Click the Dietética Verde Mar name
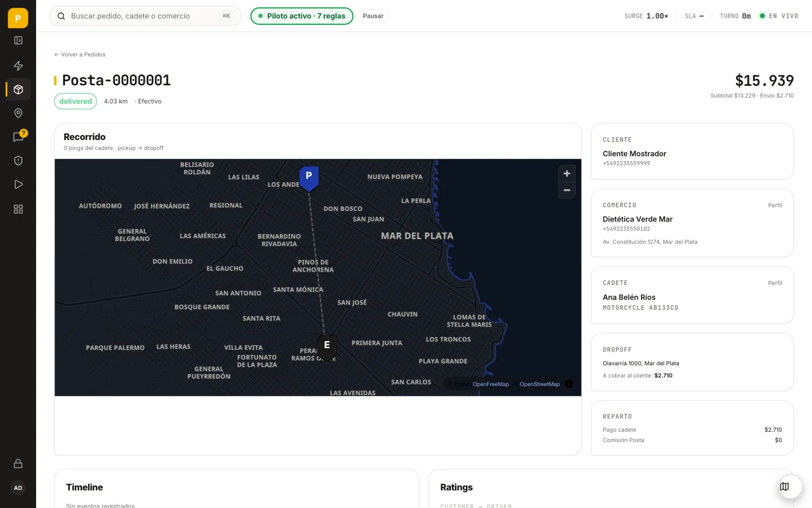Viewport: 812px width, 508px height. pyautogui.click(x=637, y=219)
